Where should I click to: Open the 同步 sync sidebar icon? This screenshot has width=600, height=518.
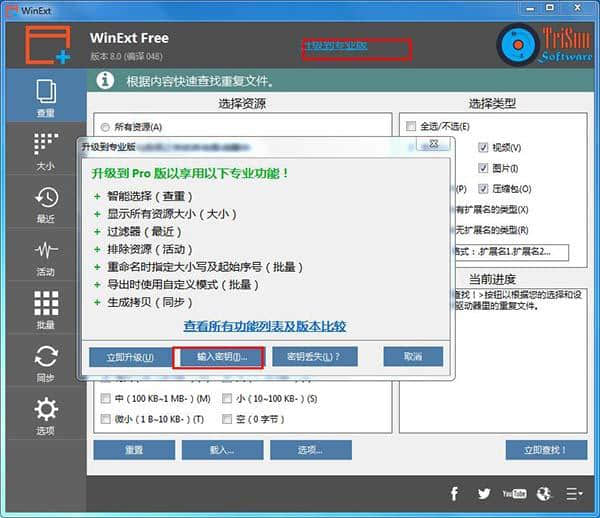coord(45,362)
